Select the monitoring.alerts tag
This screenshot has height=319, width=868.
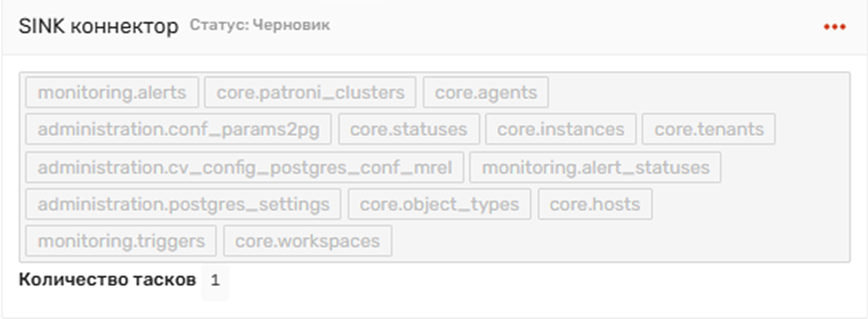click(112, 92)
